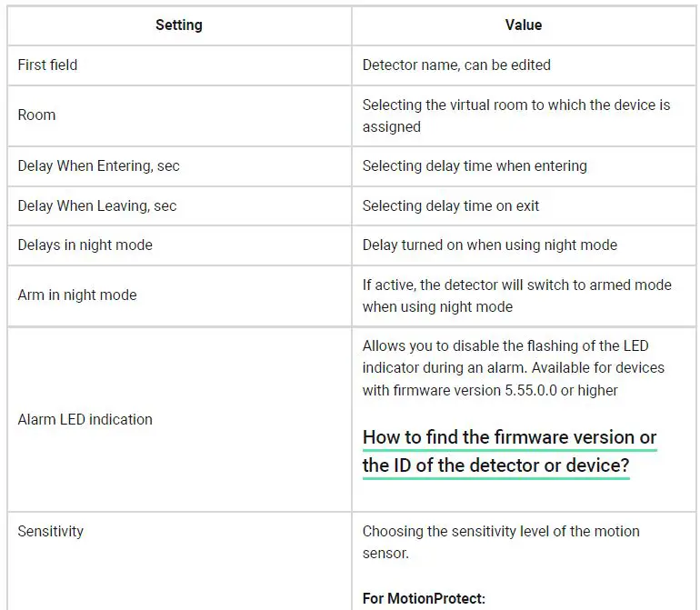700x610 pixels.
Task: Click the 'For MotionProtect:' bold text
Action: 424,598
